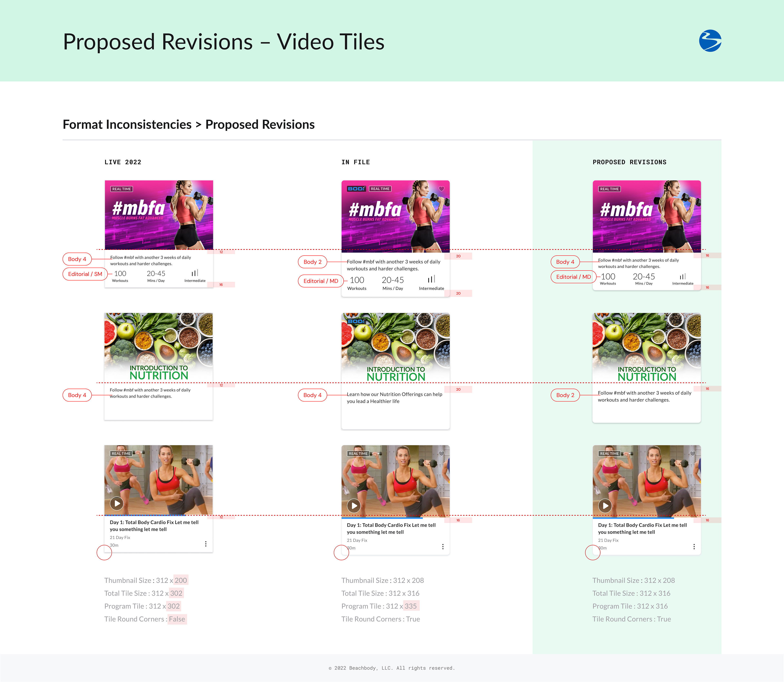Click the LIVE 2022 column heading

123,162
